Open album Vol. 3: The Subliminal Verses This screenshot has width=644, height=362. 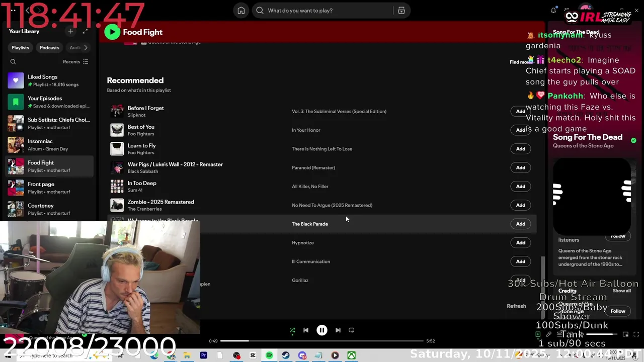pyautogui.click(x=339, y=112)
